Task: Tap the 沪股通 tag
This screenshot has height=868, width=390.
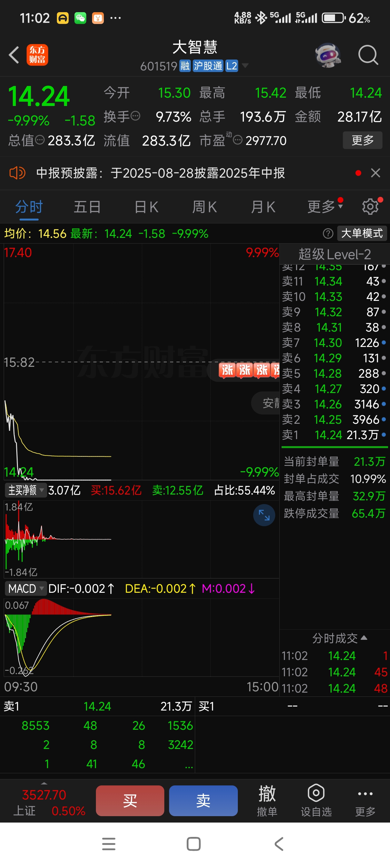Action: click(x=208, y=66)
